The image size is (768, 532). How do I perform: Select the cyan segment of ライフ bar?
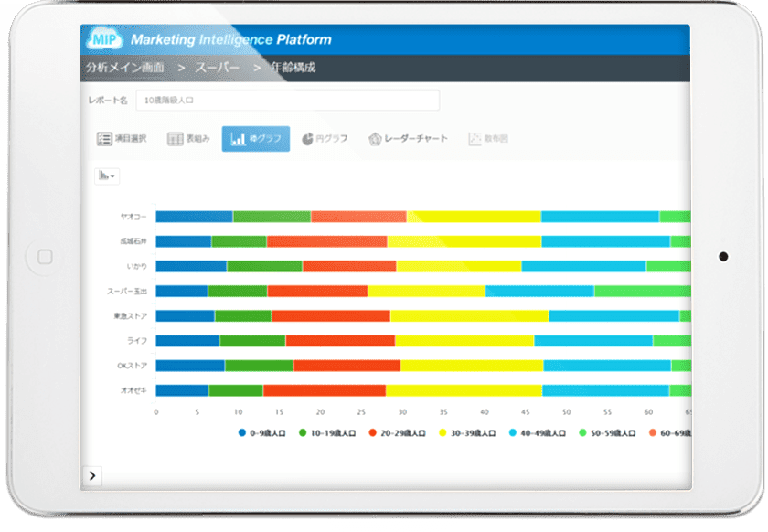[593, 341]
